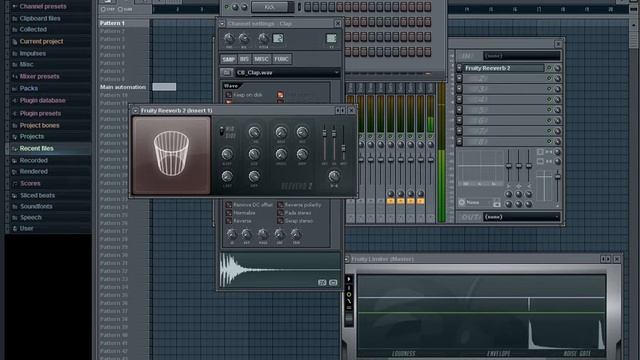
Task: Click the Main automation clip block
Action: pyautogui.click(x=164, y=87)
